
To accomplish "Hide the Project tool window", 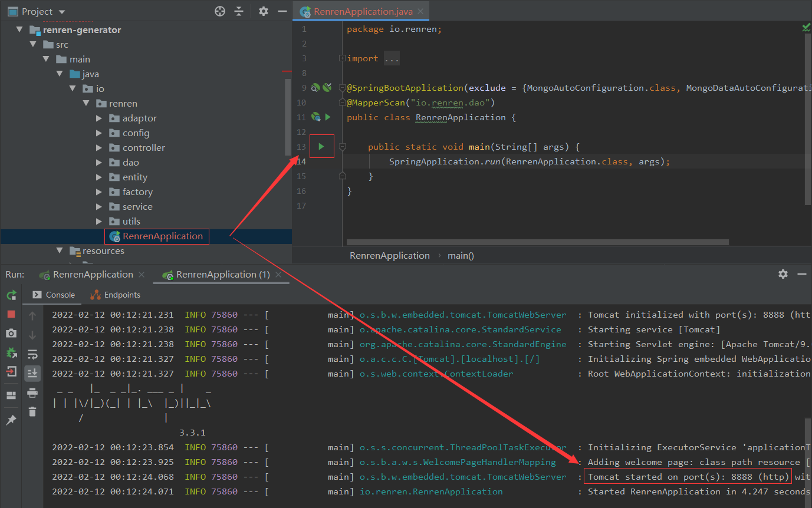I will click(x=282, y=11).
